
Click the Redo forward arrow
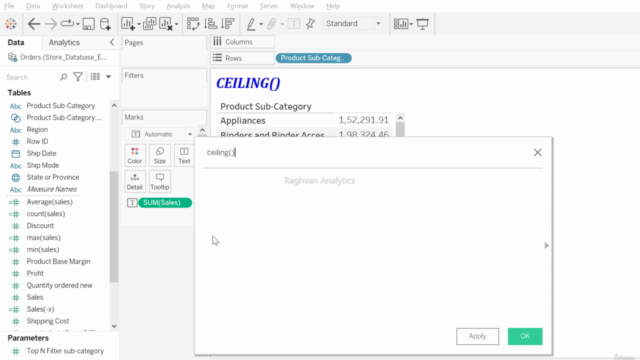click(x=51, y=24)
